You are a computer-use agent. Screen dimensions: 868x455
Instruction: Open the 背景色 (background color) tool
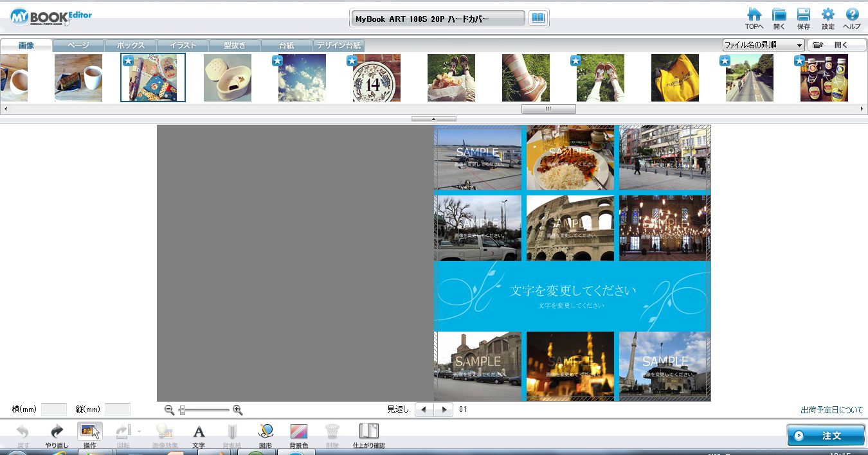coord(298,432)
